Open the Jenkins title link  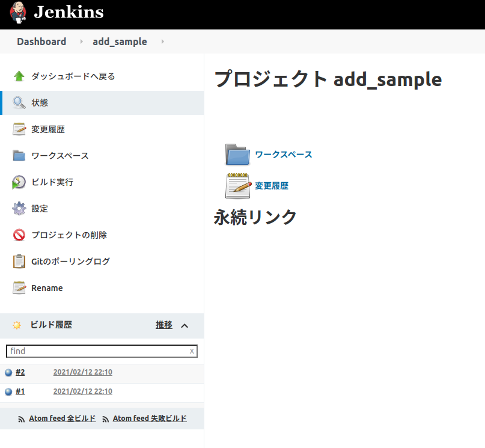click(x=69, y=12)
